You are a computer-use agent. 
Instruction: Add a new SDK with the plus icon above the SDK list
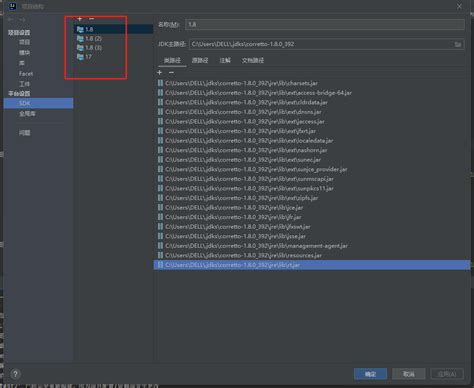click(80, 19)
